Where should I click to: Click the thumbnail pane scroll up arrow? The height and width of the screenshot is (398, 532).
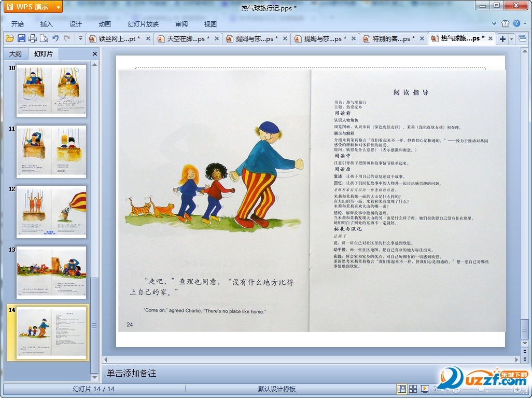(95, 64)
